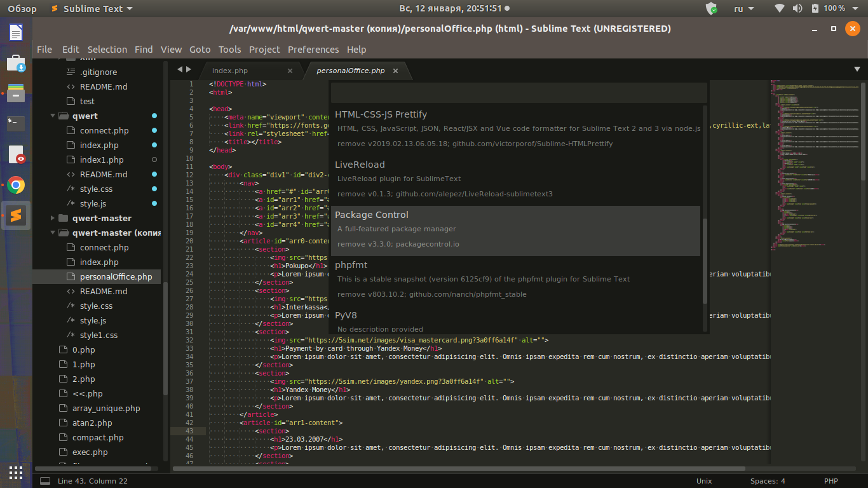Expand the qwert-master folder
Image resolution: width=868 pixels, height=488 pixels.
[53, 218]
